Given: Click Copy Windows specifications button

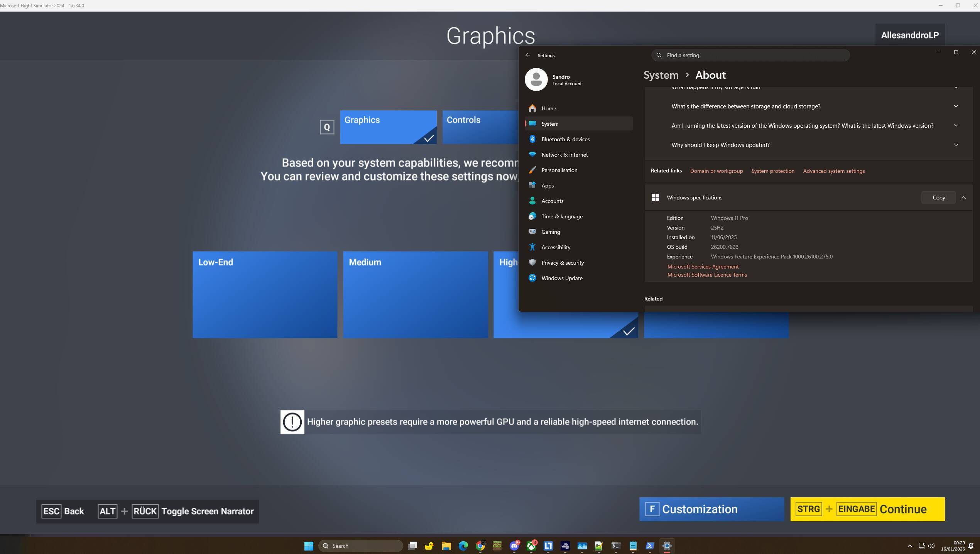Looking at the screenshot, I should click(x=938, y=198).
